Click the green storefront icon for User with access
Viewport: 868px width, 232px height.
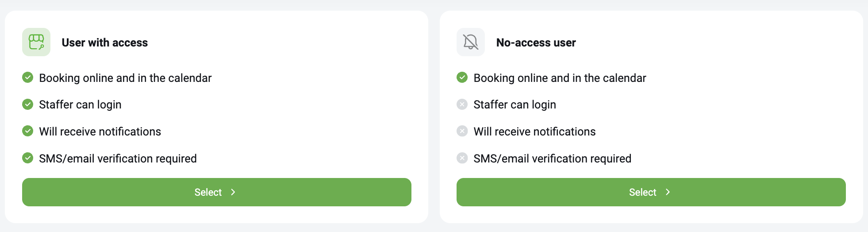tap(36, 42)
